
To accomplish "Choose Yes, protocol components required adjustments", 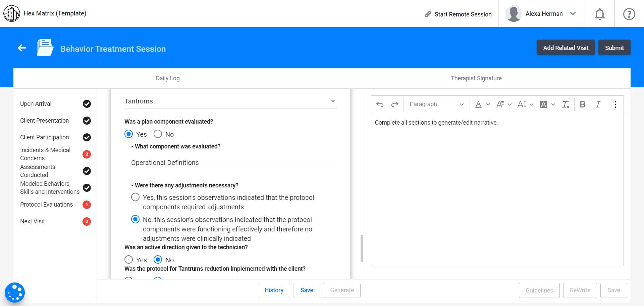I will (135, 197).
